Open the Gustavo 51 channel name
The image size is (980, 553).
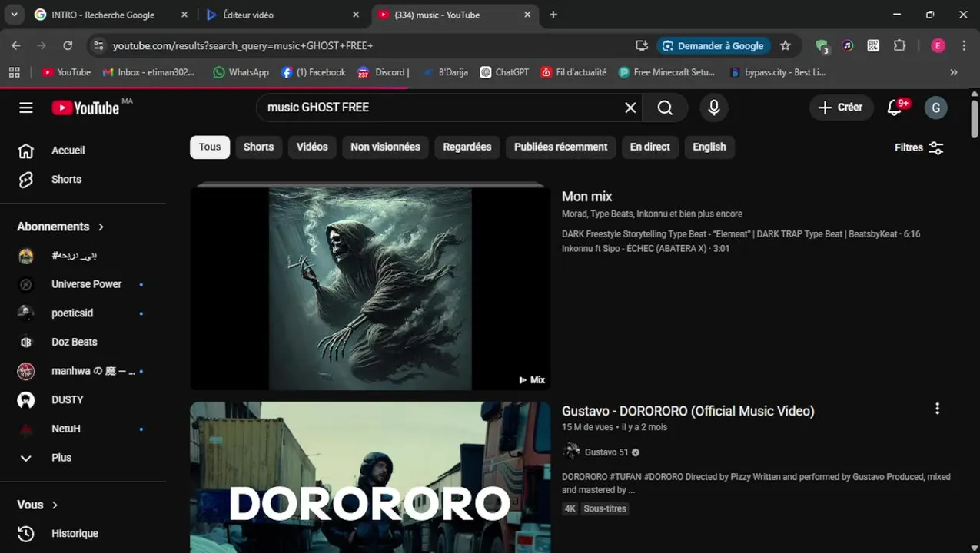coord(606,452)
